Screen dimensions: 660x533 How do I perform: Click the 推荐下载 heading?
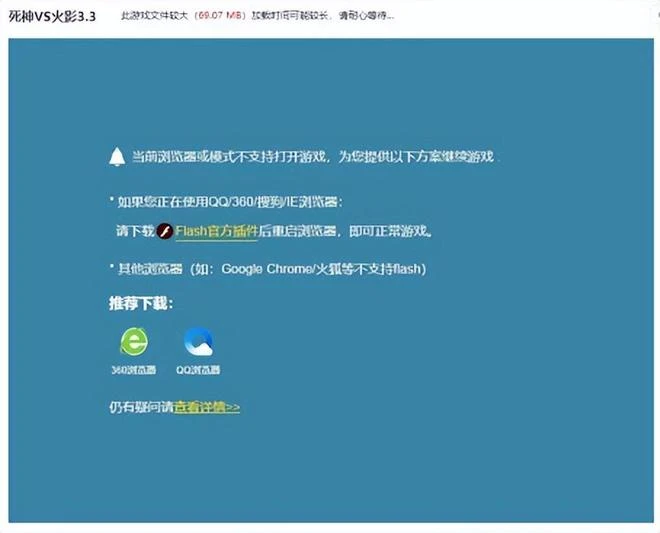coord(141,303)
